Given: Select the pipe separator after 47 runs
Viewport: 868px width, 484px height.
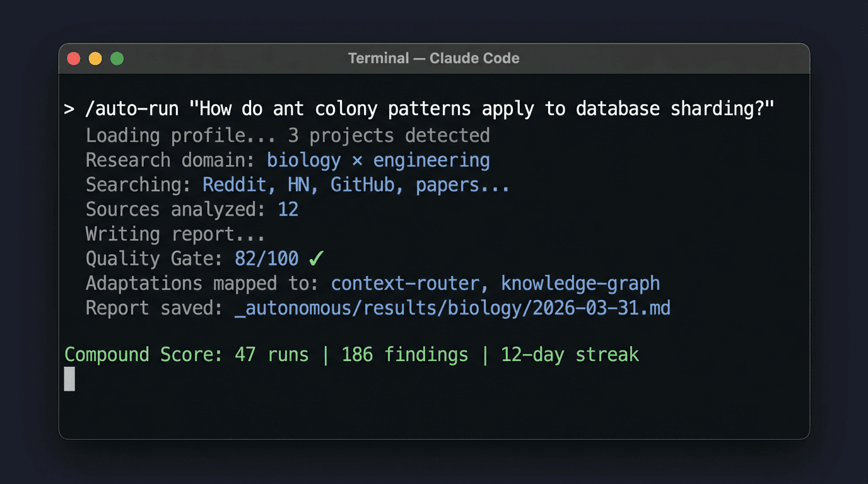Looking at the screenshot, I should [x=325, y=354].
